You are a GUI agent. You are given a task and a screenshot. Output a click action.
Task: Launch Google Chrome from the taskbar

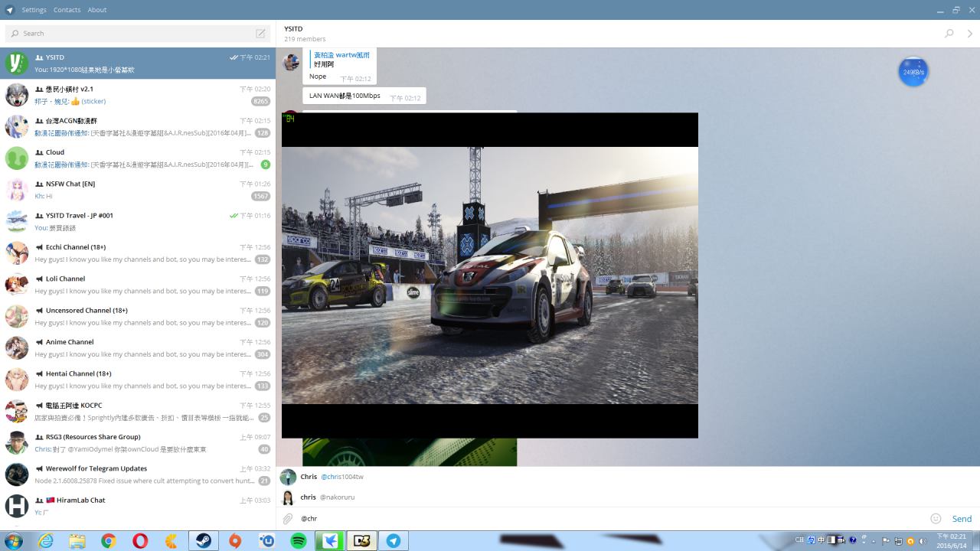click(x=109, y=541)
